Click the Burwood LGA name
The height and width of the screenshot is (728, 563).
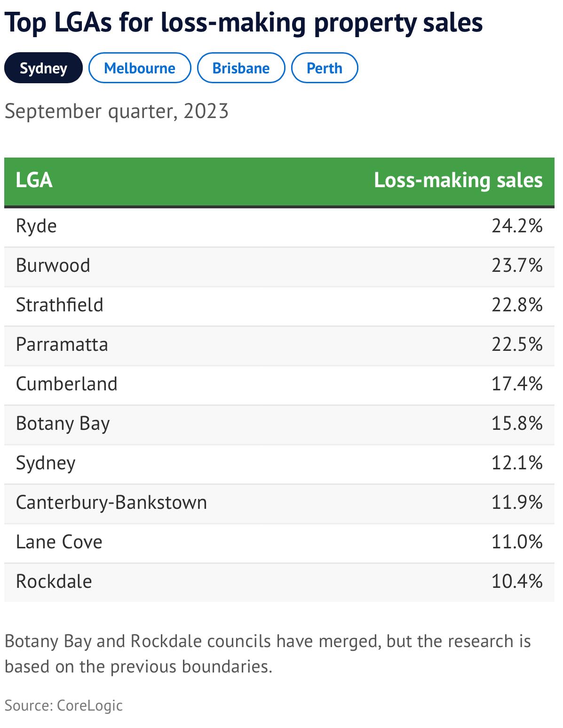point(53,266)
